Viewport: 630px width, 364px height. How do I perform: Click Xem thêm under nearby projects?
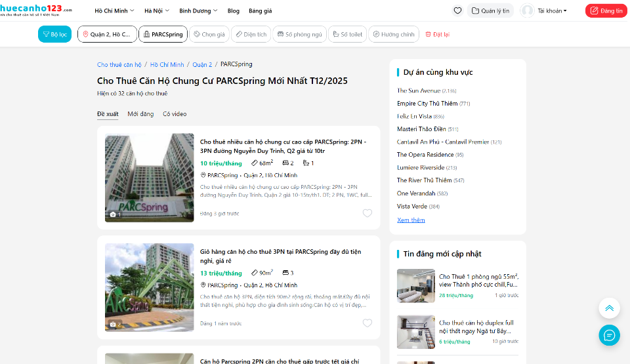point(411,220)
